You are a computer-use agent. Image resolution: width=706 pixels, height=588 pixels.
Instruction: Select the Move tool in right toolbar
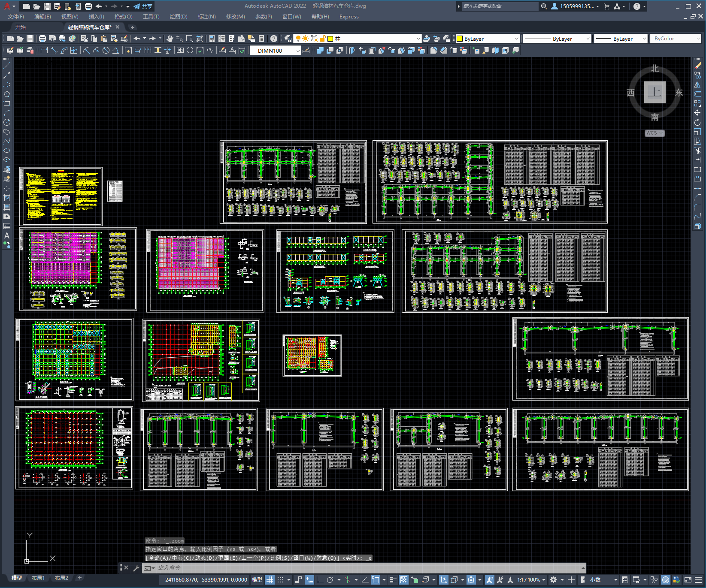click(x=698, y=113)
